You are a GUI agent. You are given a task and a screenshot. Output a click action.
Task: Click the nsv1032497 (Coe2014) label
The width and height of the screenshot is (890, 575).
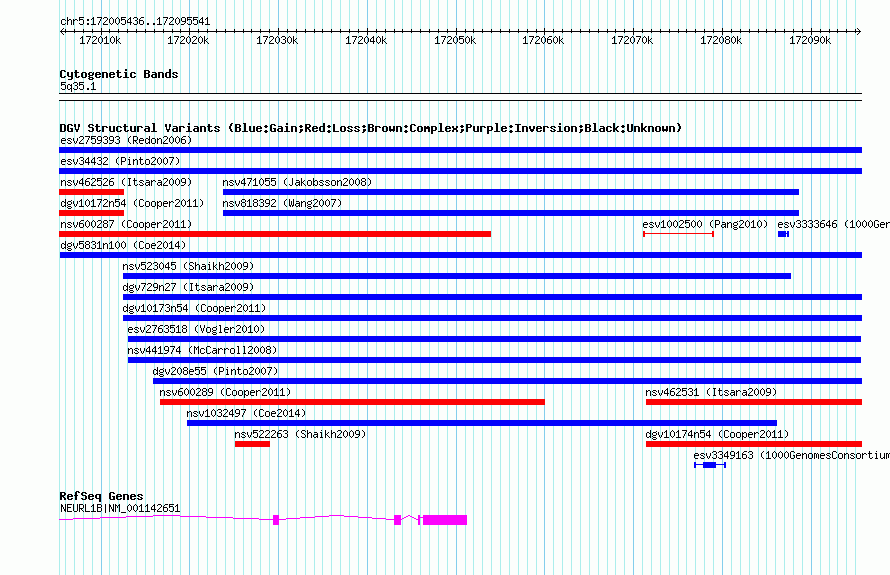(x=246, y=413)
